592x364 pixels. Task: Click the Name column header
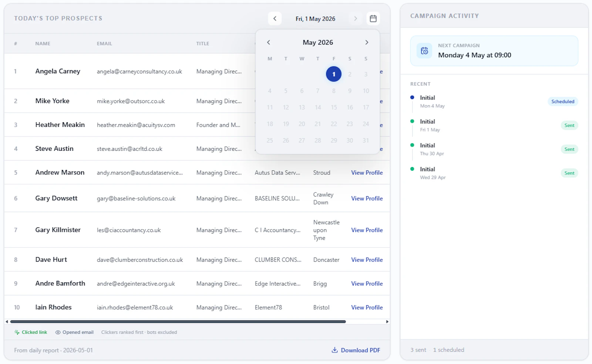(43, 44)
